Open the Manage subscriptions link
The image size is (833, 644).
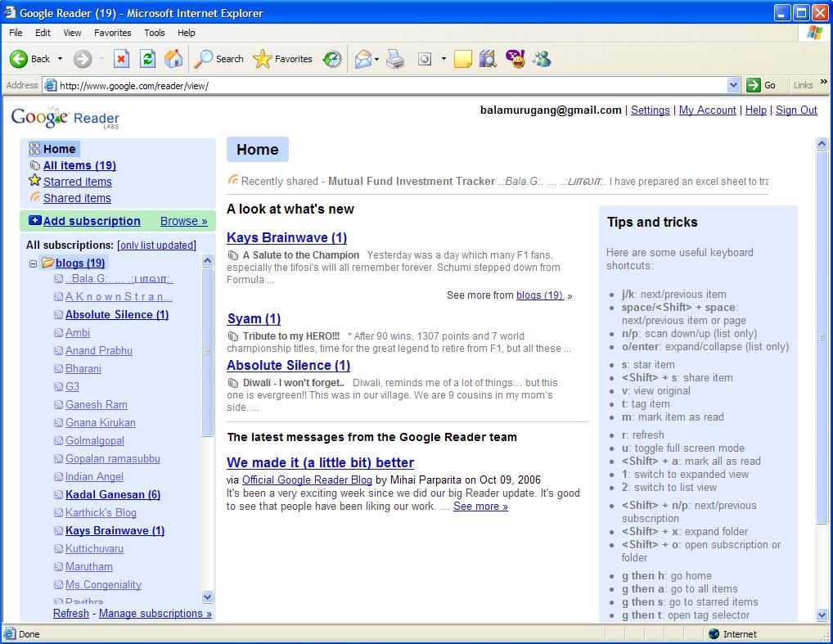point(155,613)
